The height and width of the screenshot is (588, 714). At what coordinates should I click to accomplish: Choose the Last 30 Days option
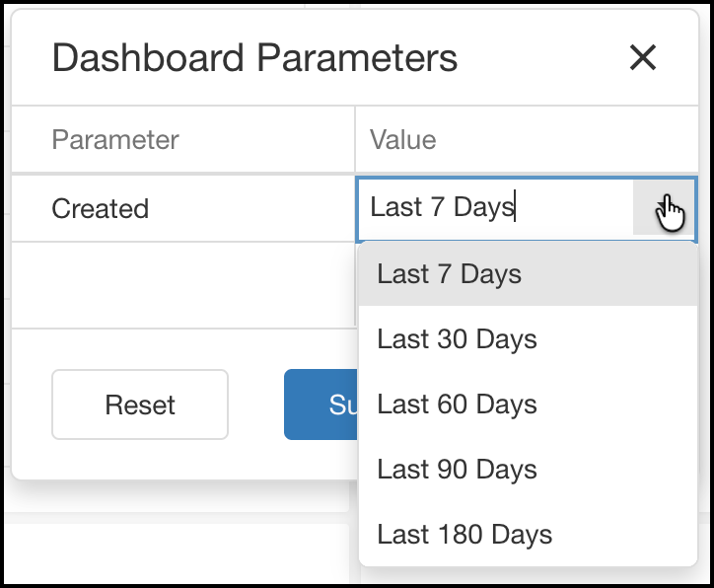(x=528, y=339)
